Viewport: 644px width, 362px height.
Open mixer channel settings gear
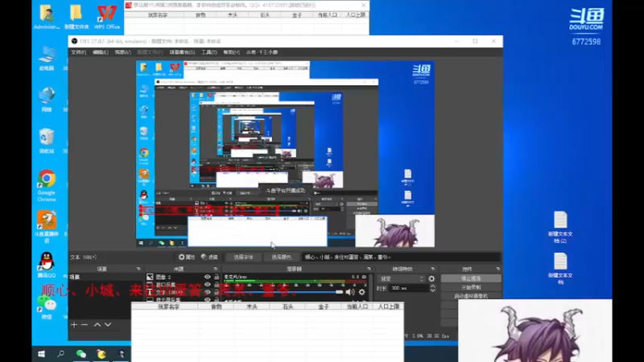coord(361,292)
